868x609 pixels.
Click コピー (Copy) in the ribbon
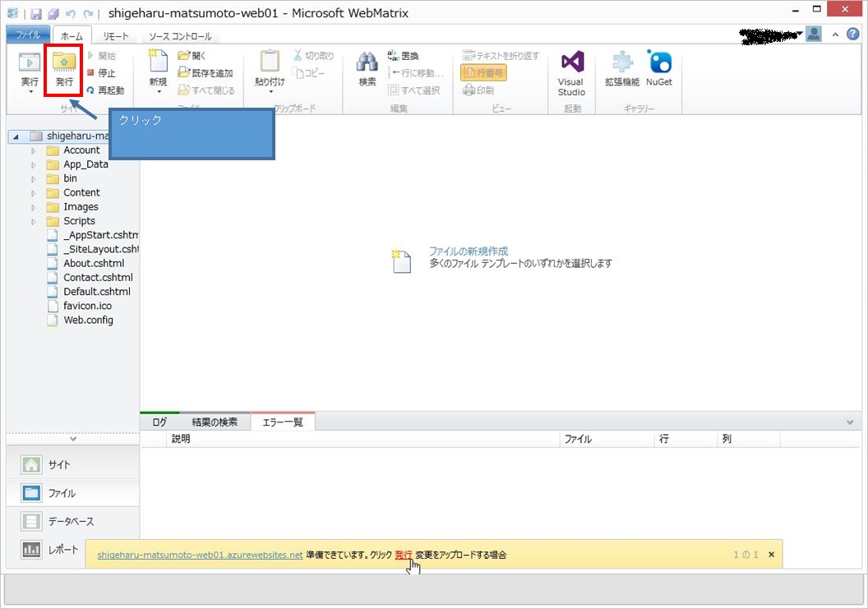click(x=309, y=72)
